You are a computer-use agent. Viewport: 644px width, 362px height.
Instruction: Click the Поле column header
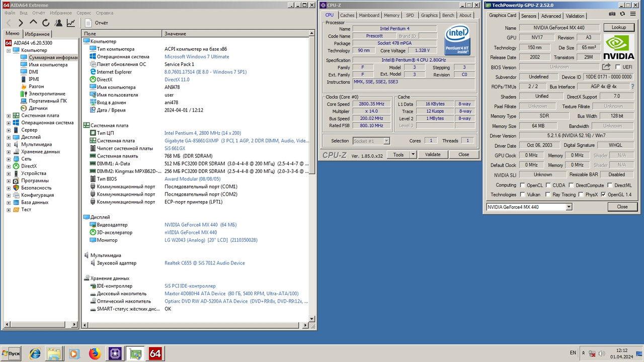click(x=122, y=34)
